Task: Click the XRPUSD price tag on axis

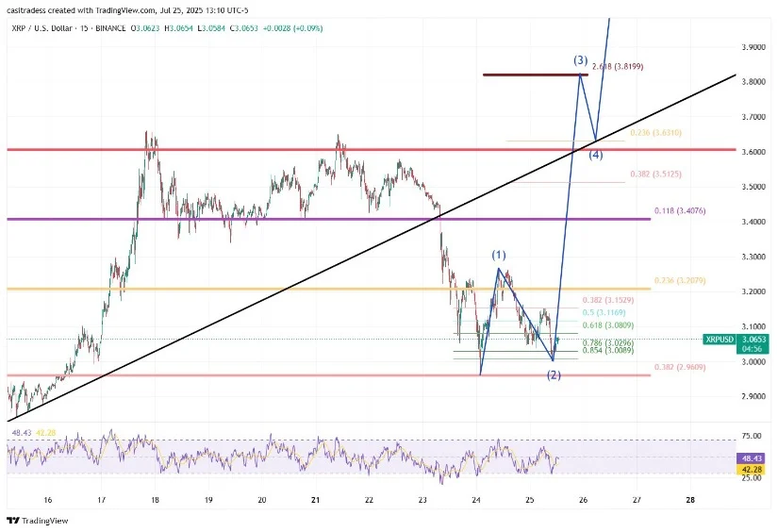Action: click(721, 339)
